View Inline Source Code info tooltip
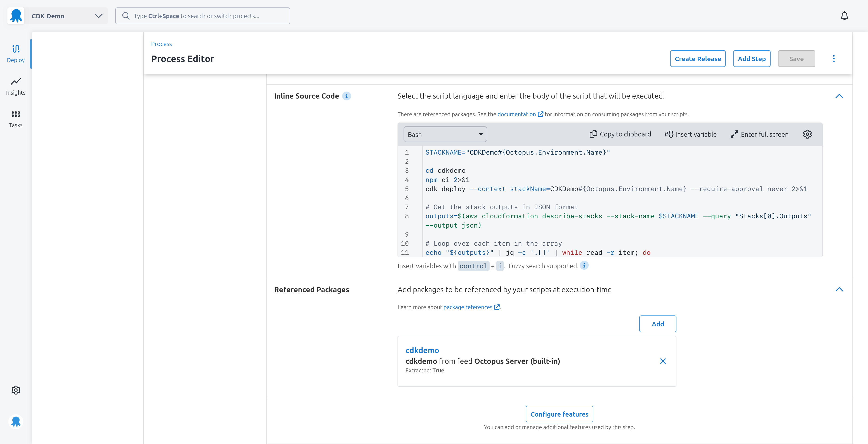 346,96
